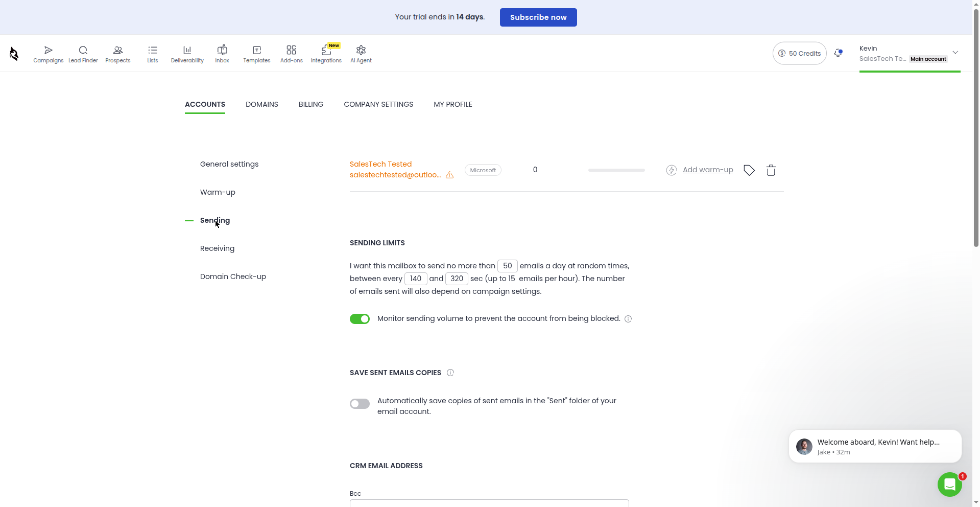Go to Prospects section

click(x=118, y=54)
